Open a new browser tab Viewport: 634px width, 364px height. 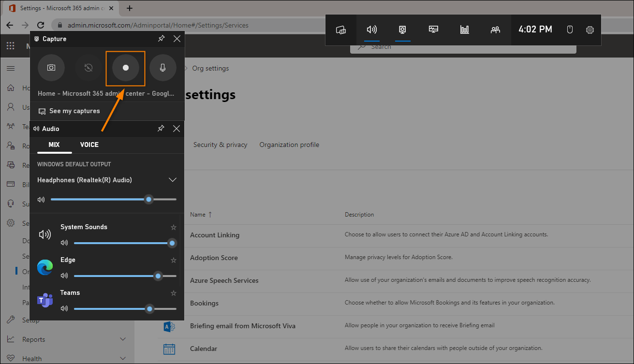129,8
